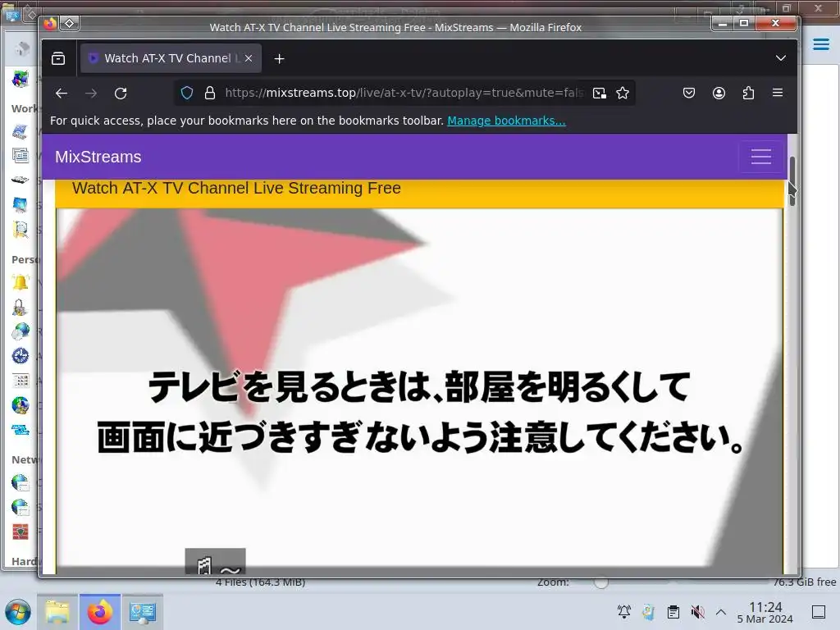Open the Extensions puzzle icon
The height and width of the screenshot is (630, 840).
748,94
